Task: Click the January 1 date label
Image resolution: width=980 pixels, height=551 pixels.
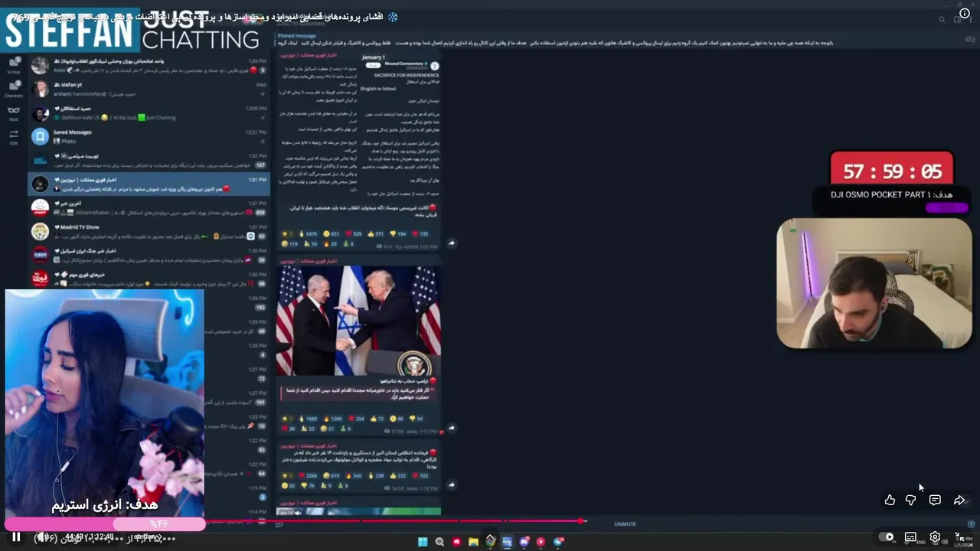Action: 373,57
